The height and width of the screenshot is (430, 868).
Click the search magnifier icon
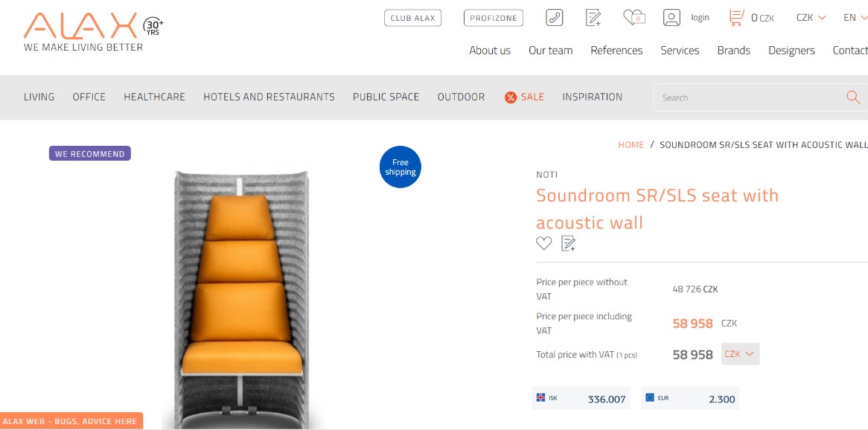[853, 97]
